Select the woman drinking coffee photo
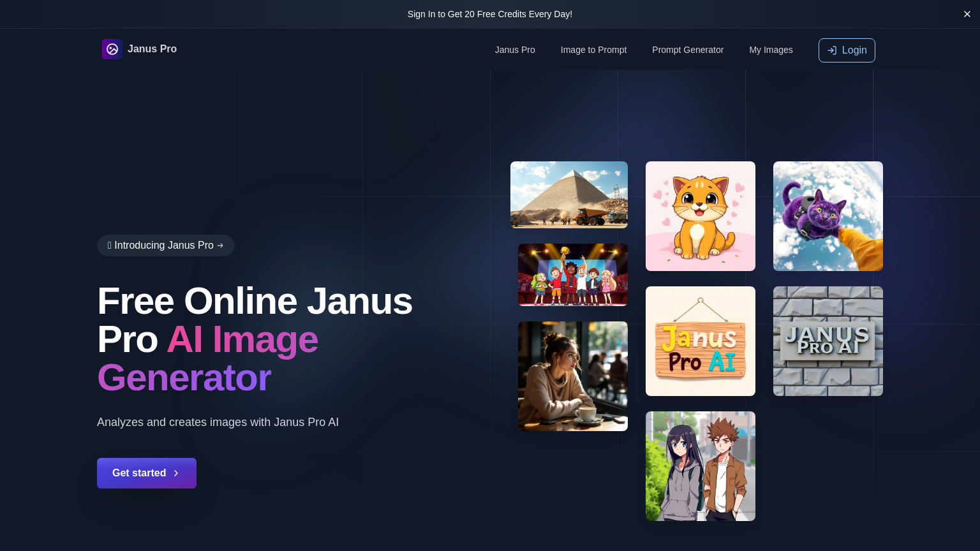 tap(572, 376)
